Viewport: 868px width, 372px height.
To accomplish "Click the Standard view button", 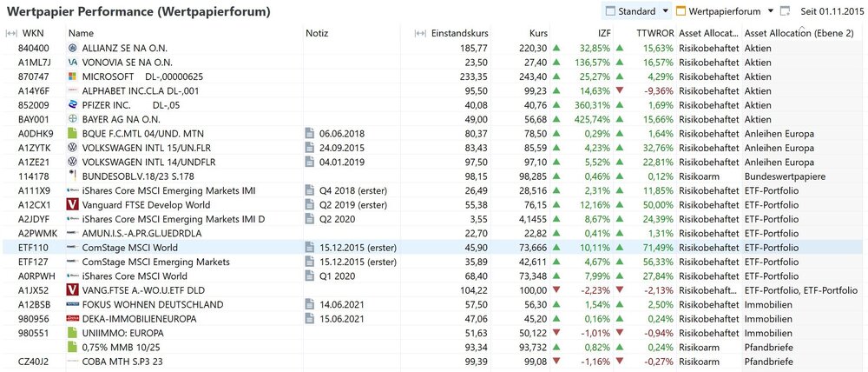I will (x=631, y=11).
